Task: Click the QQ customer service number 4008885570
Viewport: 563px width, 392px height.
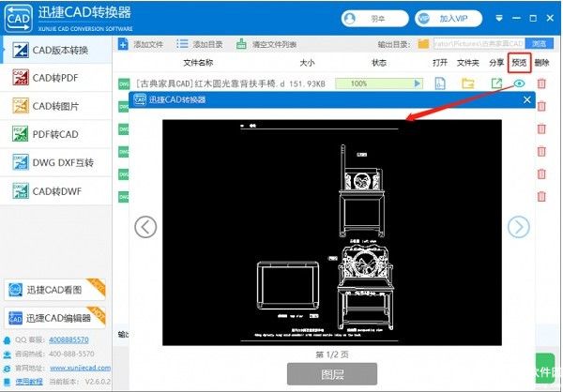Action: pyautogui.click(x=68, y=339)
